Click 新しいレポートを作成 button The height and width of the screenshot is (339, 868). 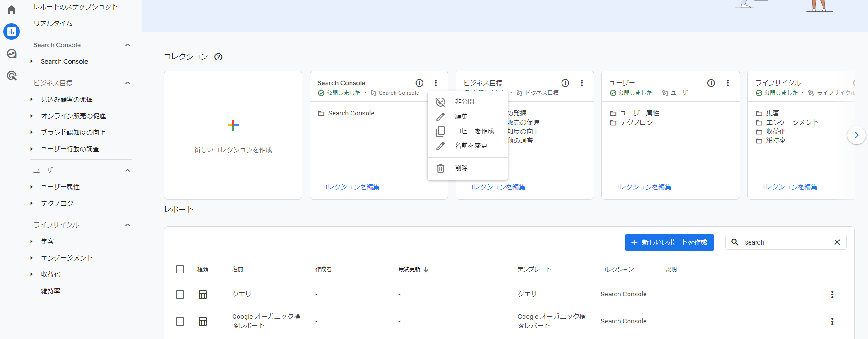pos(669,242)
